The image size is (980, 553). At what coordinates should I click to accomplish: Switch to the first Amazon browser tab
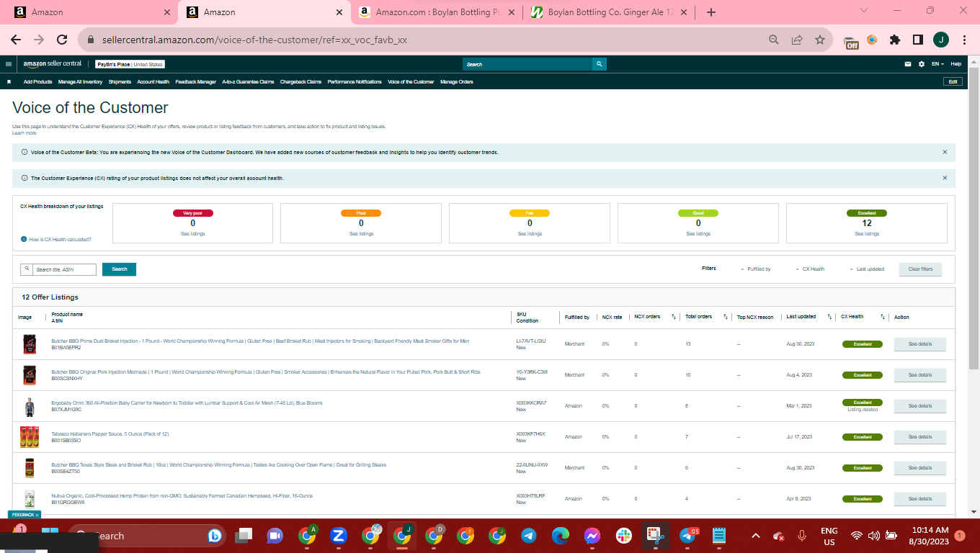pos(91,12)
